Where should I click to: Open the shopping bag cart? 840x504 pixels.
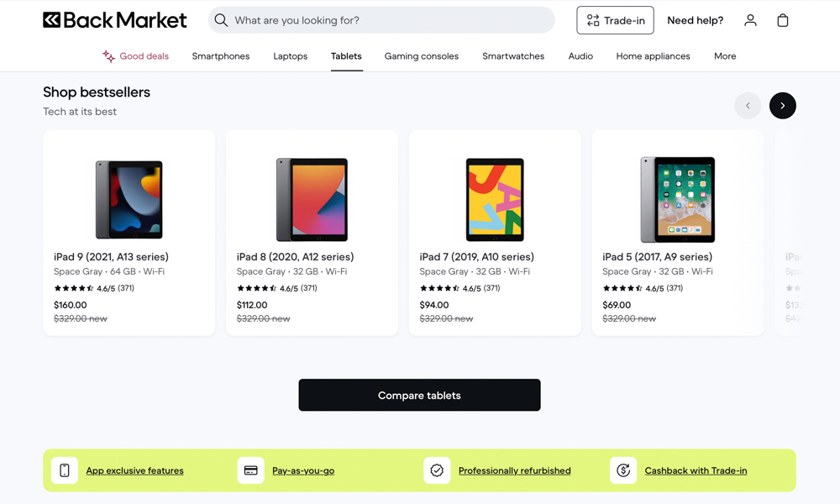783,20
